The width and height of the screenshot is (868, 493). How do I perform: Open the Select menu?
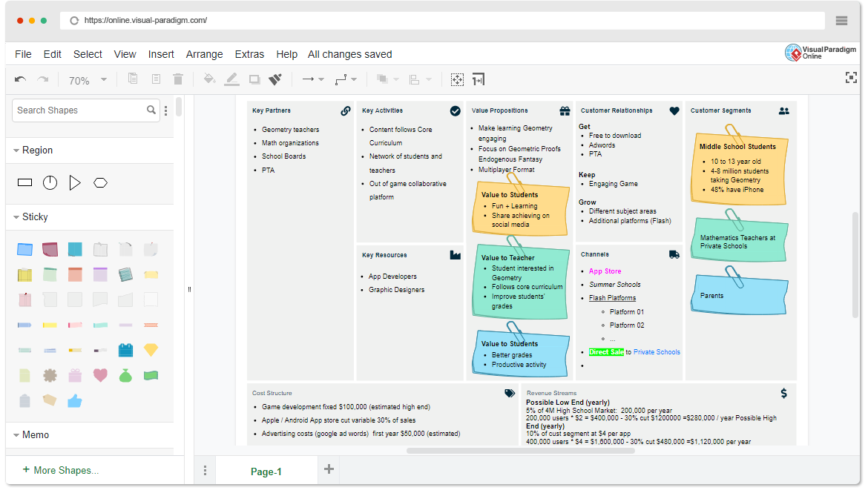click(x=88, y=54)
